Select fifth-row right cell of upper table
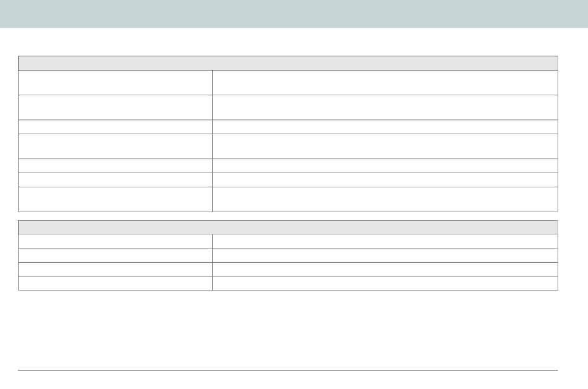The height and width of the screenshot is (389, 588). [x=385, y=166]
